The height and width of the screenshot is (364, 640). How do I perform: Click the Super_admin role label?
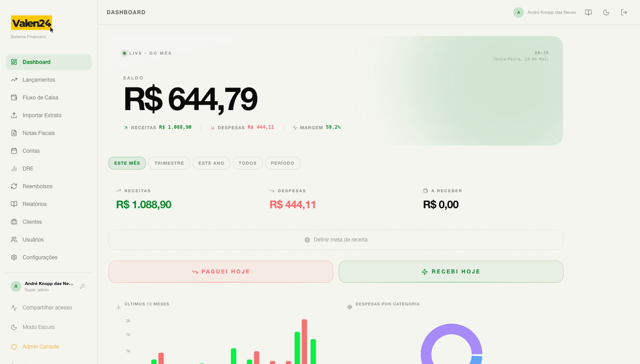pos(37,290)
